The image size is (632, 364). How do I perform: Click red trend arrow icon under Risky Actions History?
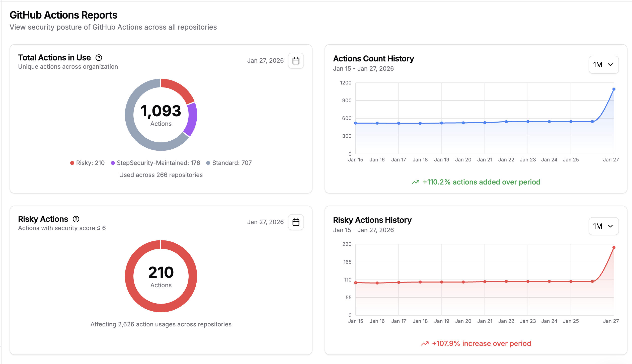pos(425,344)
